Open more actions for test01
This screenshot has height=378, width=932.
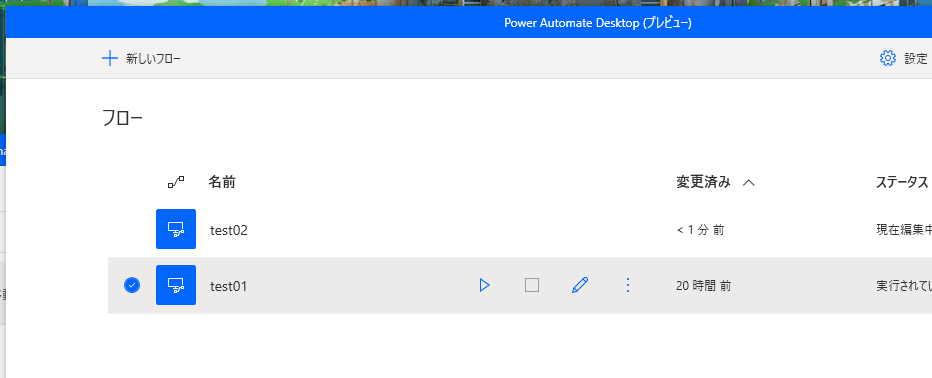click(x=628, y=286)
